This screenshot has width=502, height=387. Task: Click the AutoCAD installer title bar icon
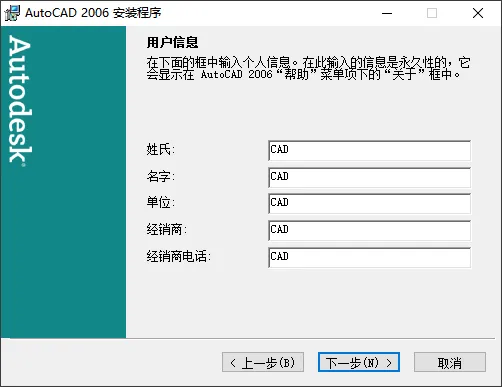click(x=12, y=13)
